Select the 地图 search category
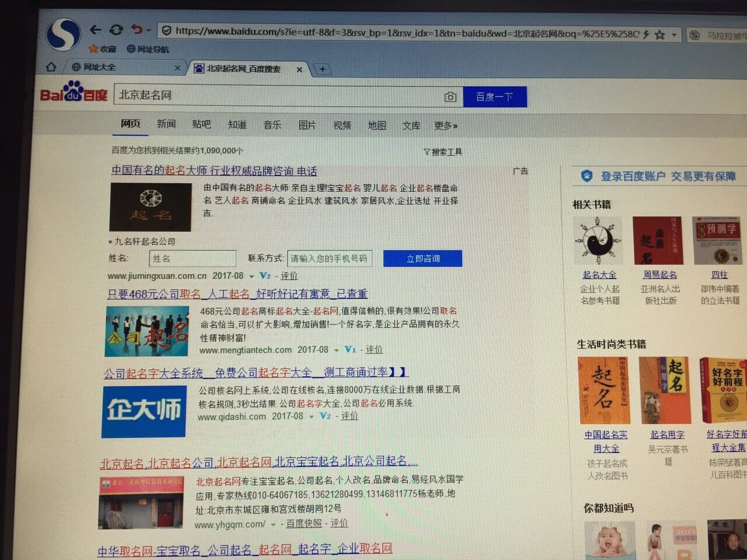 (377, 125)
